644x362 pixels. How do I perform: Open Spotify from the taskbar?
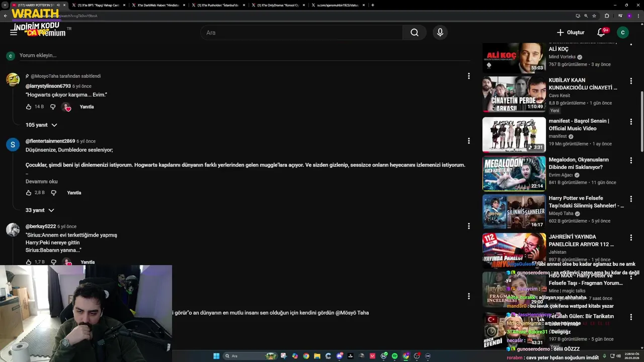tap(394, 356)
